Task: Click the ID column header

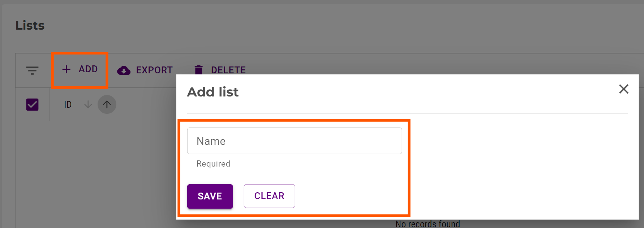Action: point(68,105)
